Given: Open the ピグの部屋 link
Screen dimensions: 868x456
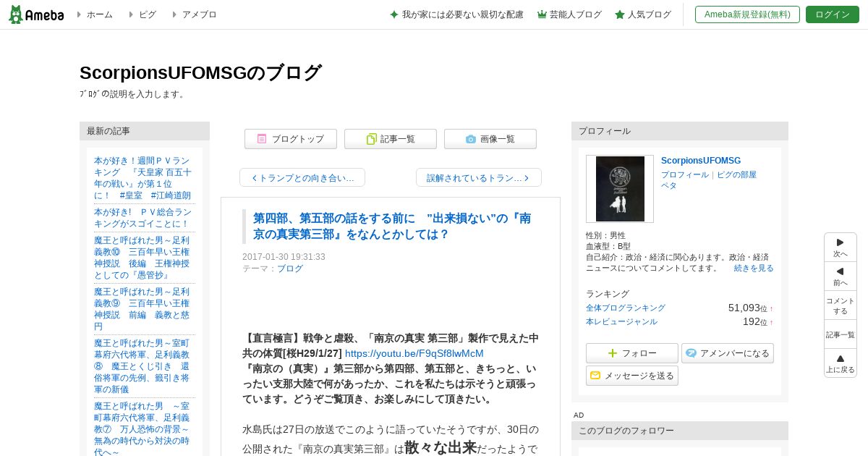Looking at the screenshot, I should 736,175.
